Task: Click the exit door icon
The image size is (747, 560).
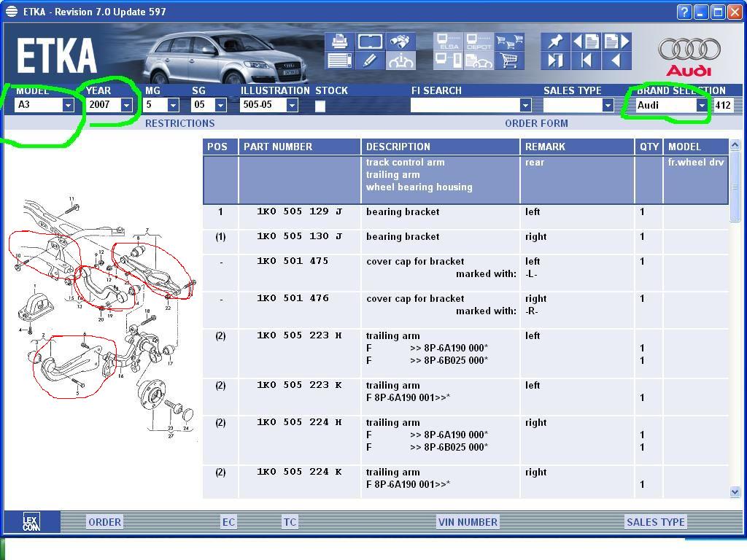Action: pos(555,61)
